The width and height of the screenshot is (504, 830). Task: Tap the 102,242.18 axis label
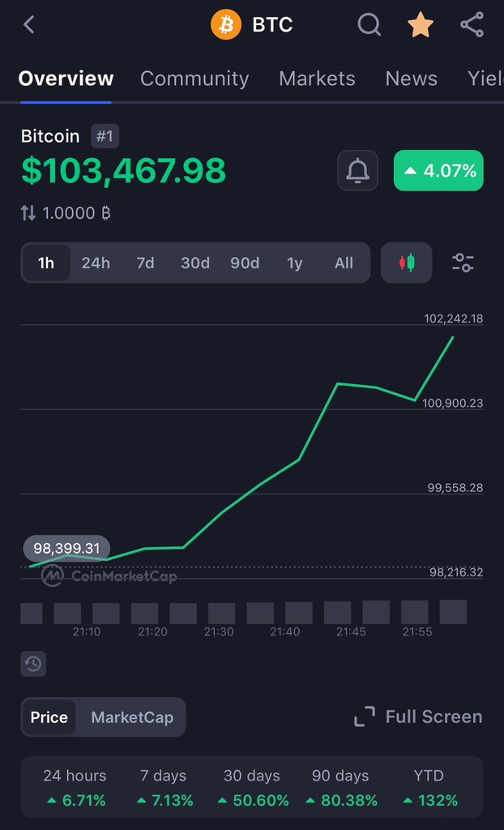[453, 319]
